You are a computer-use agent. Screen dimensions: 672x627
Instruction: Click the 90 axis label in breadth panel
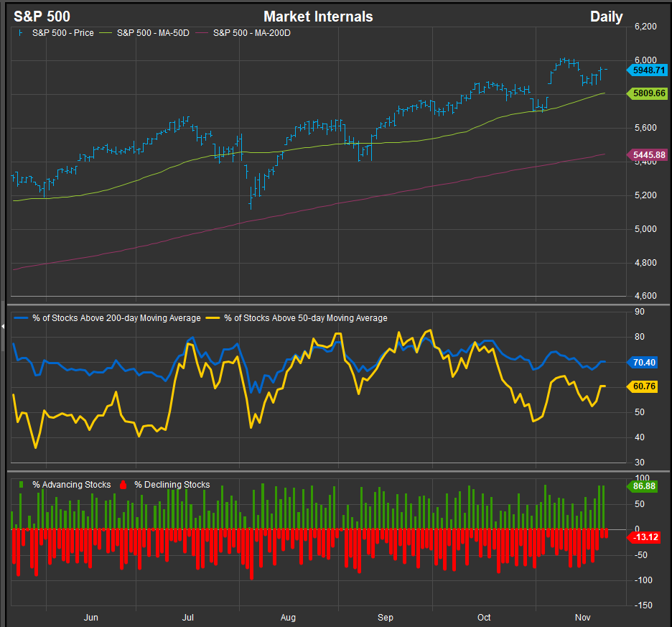640,312
